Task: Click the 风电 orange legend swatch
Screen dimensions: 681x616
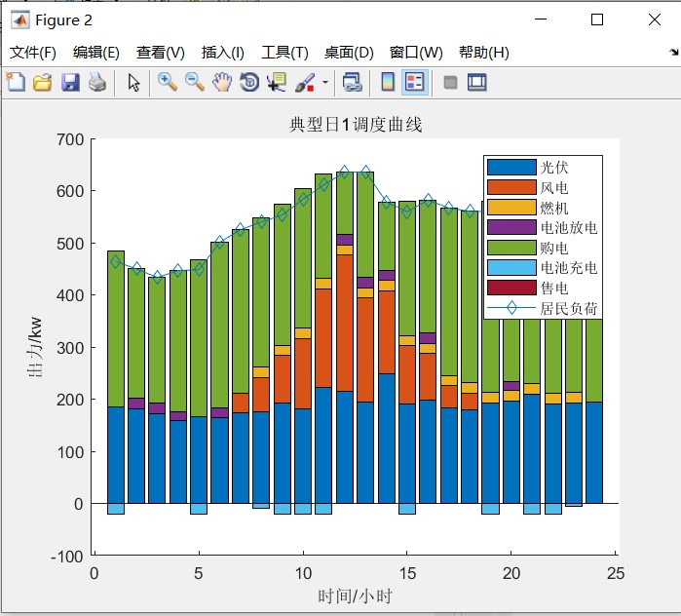Action: [511, 187]
